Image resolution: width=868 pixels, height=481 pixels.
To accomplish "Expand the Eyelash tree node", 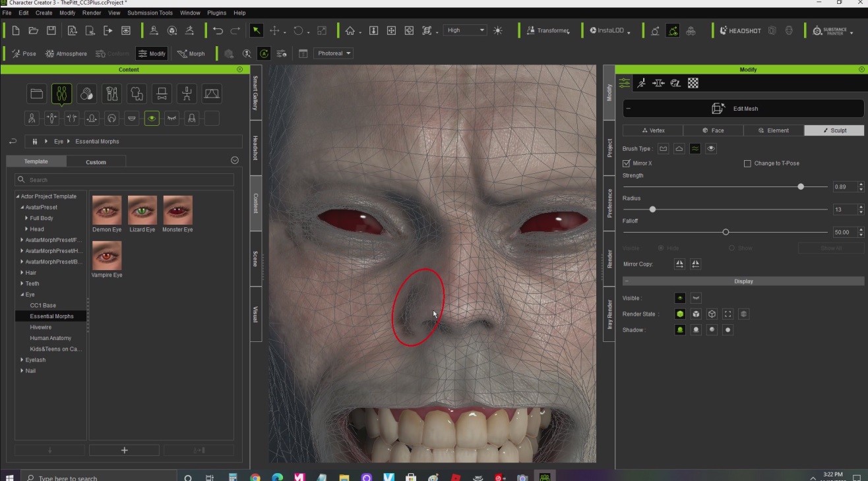I will click(x=22, y=360).
